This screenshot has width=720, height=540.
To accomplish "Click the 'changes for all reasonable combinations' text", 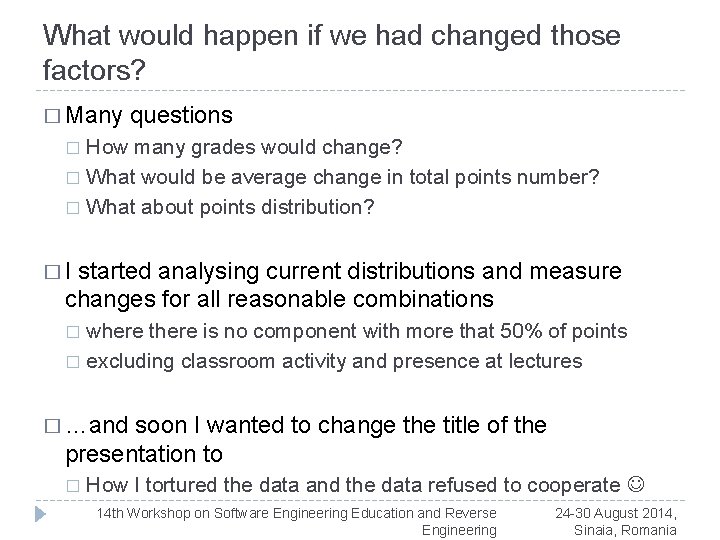I will [279, 299].
